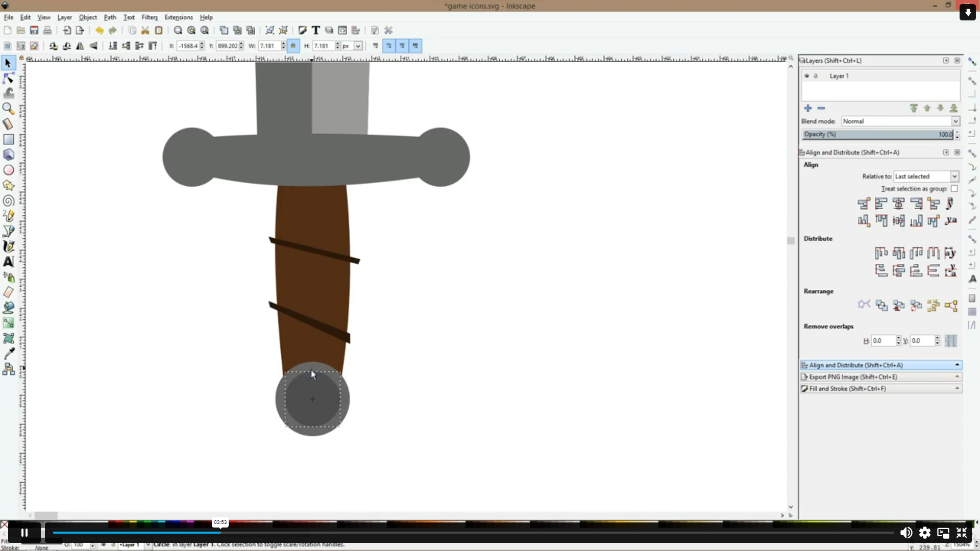Enable the Treat selection as group checkbox

(954, 189)
